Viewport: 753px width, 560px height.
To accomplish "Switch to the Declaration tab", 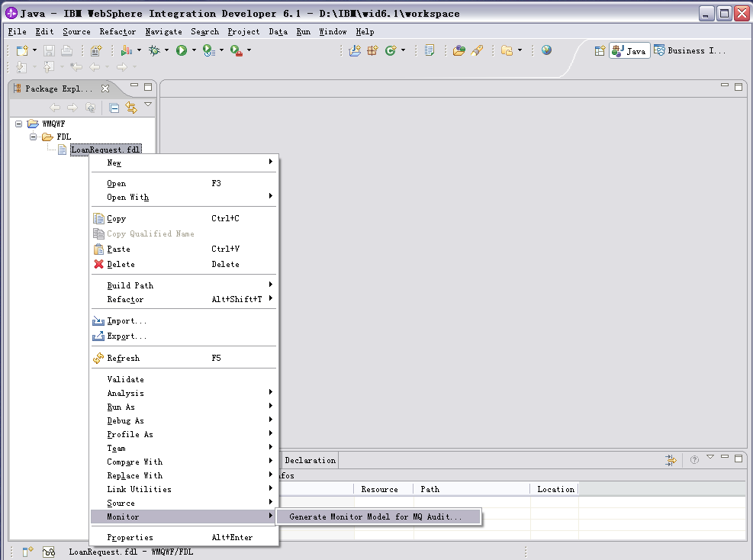I will point(310,461).
